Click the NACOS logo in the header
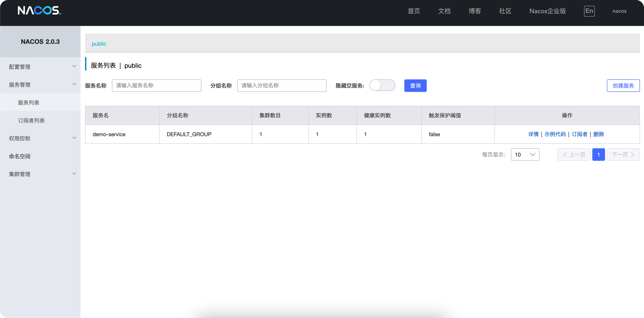The height and width of the screenshot is (318, 644). point(39,11)
